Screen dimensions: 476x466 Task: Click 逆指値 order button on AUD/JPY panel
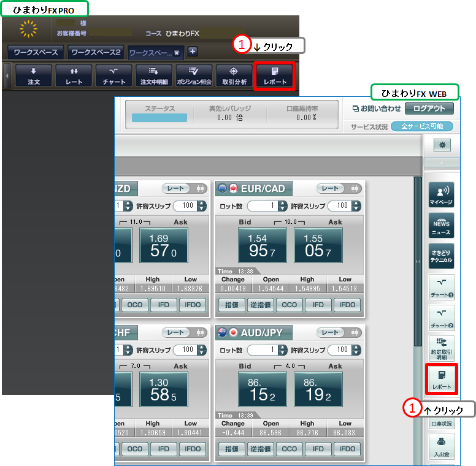tap(261, 449)
